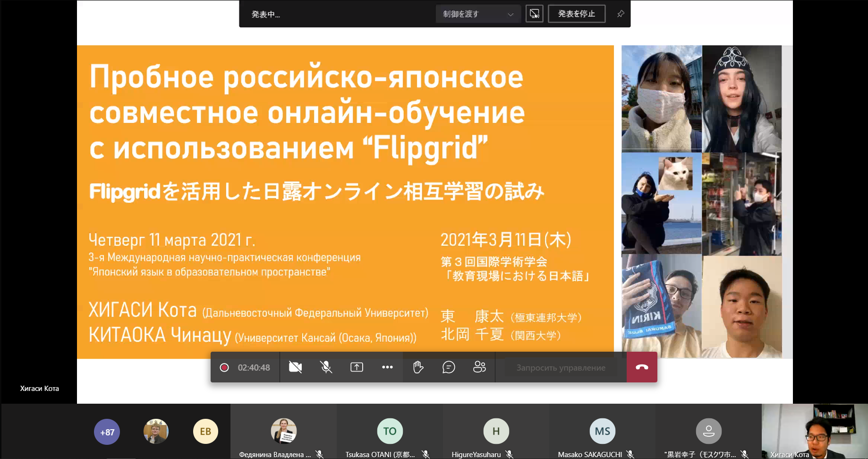Viewport: 868px width, 459px height.
Task: Click the 発表を停止 stop presenting button
Action: click(576, 14)
